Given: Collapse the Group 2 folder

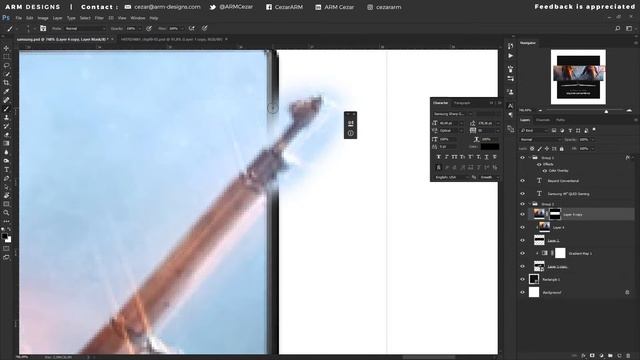Looking at the screenshot, I should [x=530, y=204].
